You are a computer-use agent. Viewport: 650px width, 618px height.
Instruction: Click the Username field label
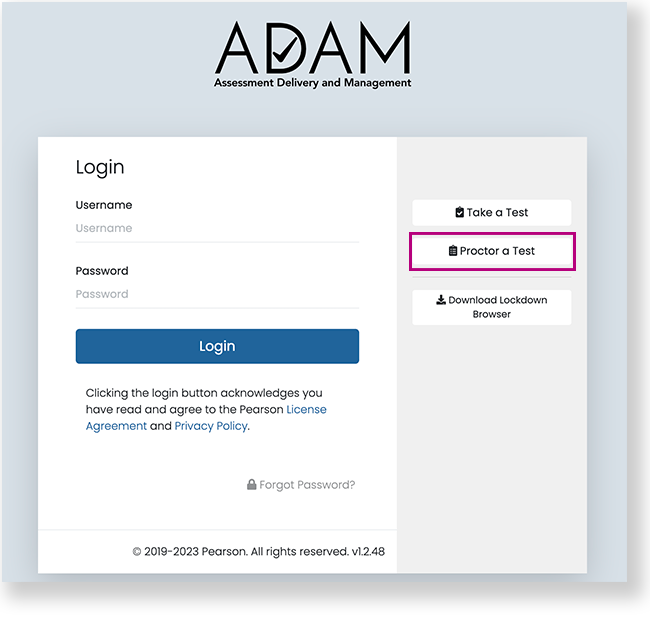pyautogui.click(x=104, y=205)
